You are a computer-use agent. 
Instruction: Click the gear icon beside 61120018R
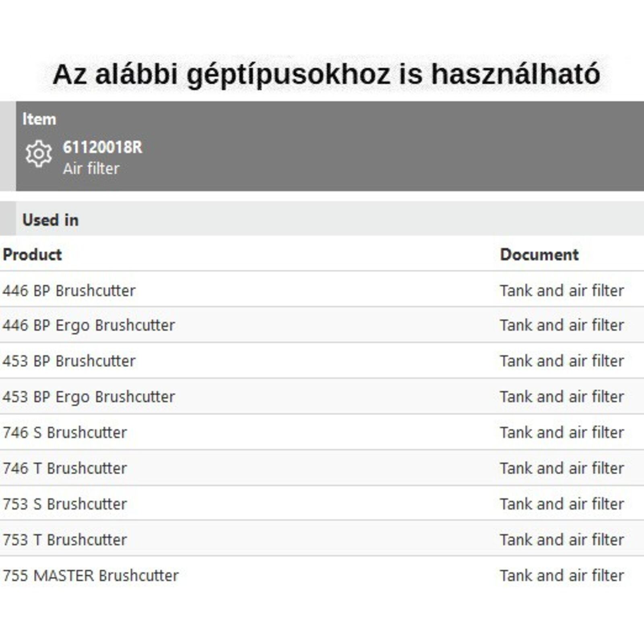[39, 153]
